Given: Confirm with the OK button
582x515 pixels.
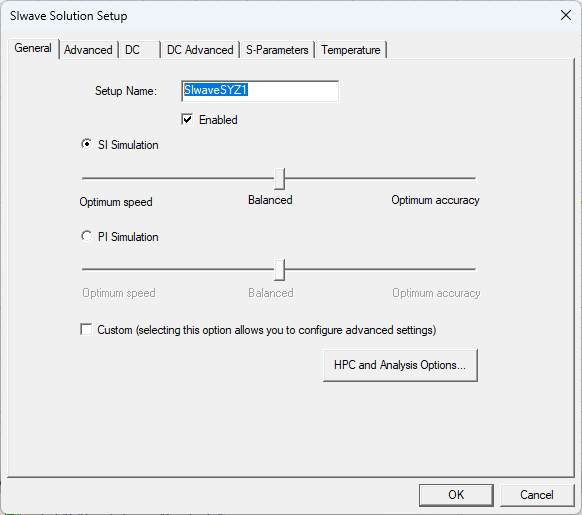Looking at the screenshot, I should pyautogui.click(x=456, y=495).
